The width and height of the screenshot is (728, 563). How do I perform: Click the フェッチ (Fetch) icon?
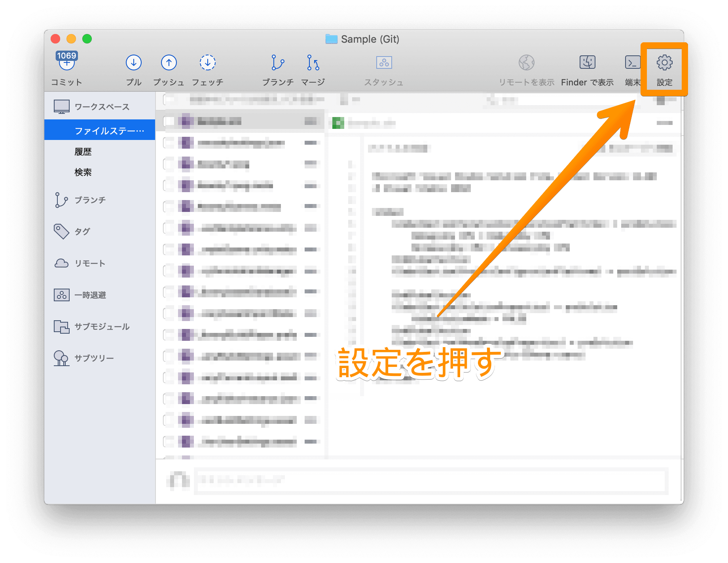pyautogui.click(x=207, y=62)
